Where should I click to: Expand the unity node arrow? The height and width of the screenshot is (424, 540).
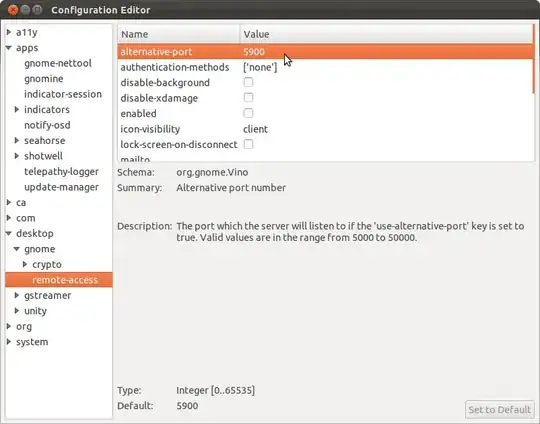[17, 311]
